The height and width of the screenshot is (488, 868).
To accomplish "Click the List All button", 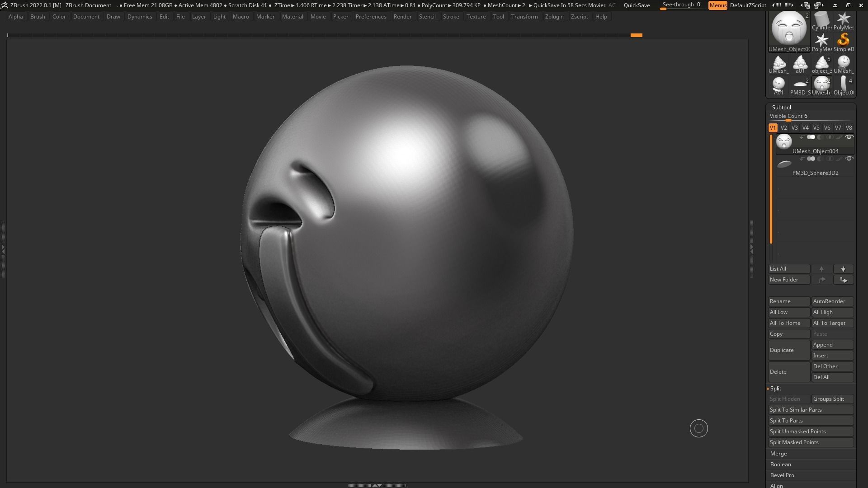I will coord(789,269).
